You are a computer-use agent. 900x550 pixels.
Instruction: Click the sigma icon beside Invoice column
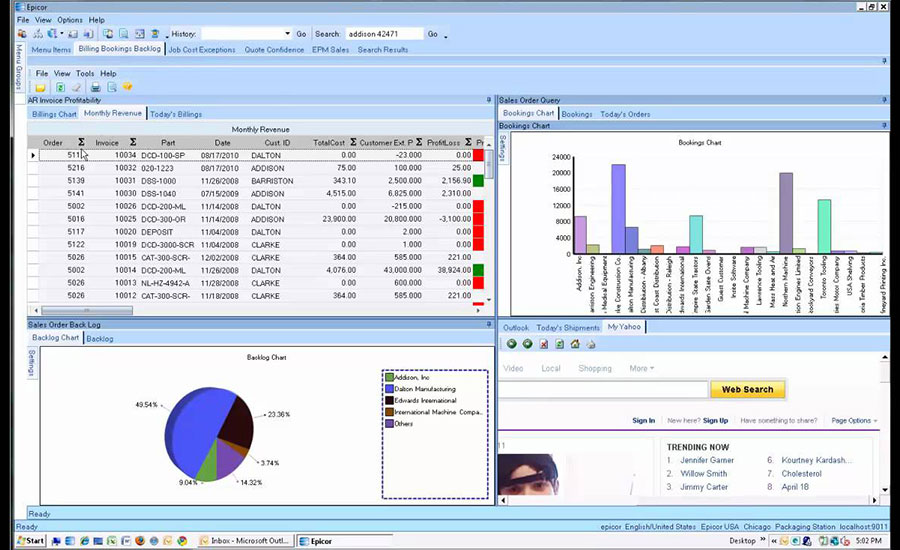coord(133,142)
